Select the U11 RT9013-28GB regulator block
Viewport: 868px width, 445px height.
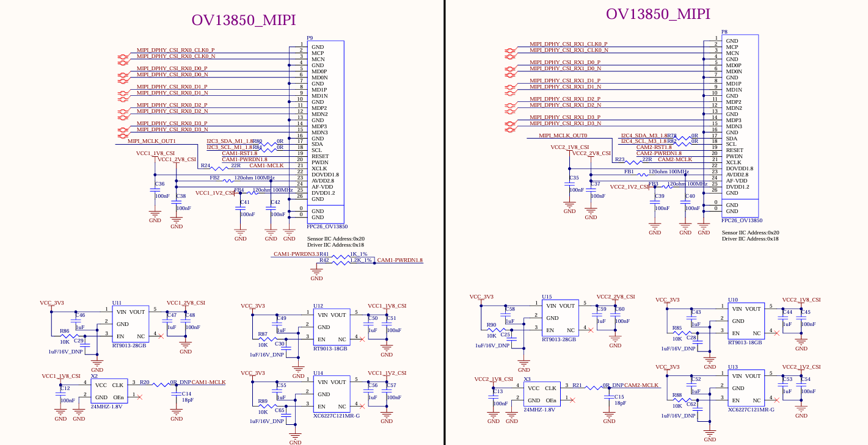[129, 324]
